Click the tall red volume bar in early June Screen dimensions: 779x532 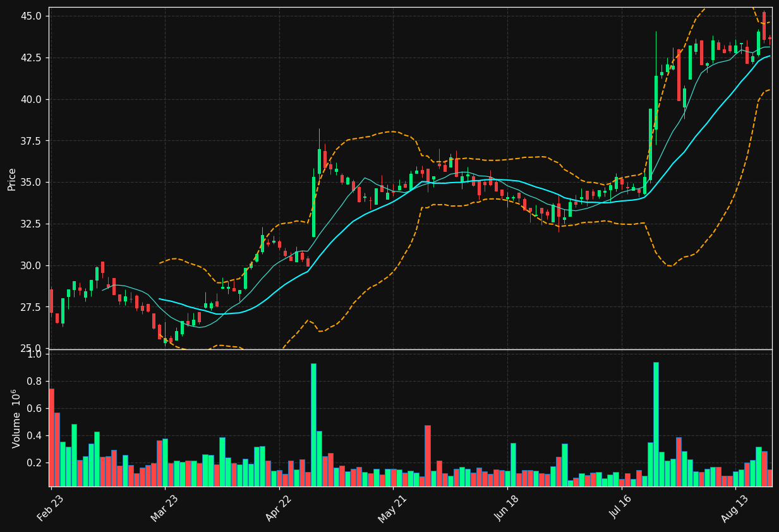tap(428, 456)
